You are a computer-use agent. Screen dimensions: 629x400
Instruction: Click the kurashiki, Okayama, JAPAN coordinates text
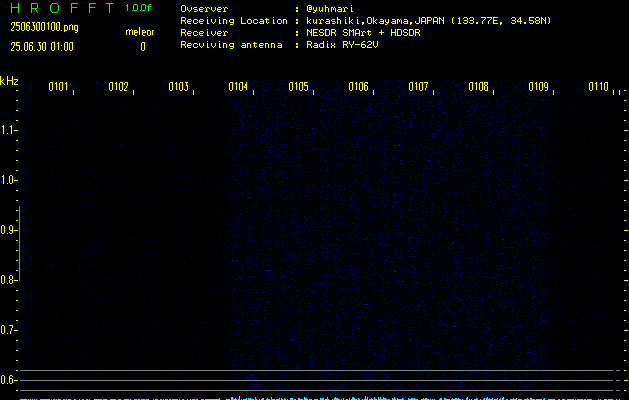coord(428,21)
